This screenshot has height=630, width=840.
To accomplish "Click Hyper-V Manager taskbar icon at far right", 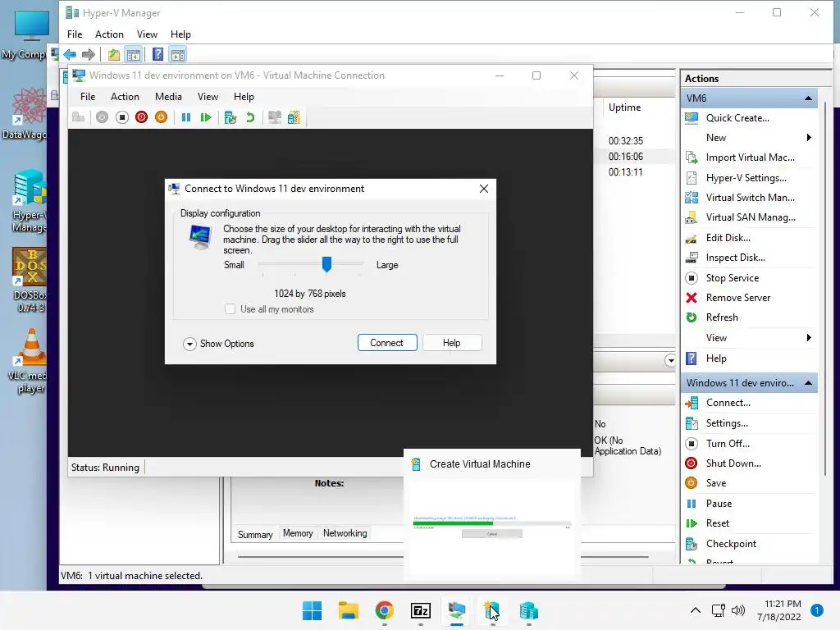I will tap(529, 610).
